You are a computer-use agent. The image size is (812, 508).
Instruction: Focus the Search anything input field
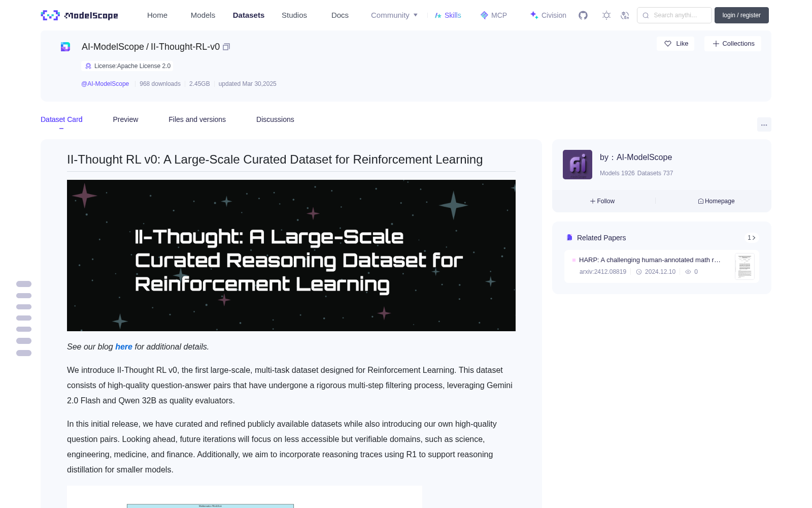pos(674,15)
